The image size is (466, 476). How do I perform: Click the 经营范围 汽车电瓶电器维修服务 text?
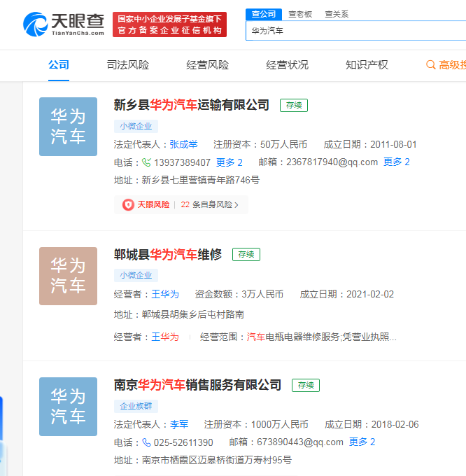tap(322, 337)
